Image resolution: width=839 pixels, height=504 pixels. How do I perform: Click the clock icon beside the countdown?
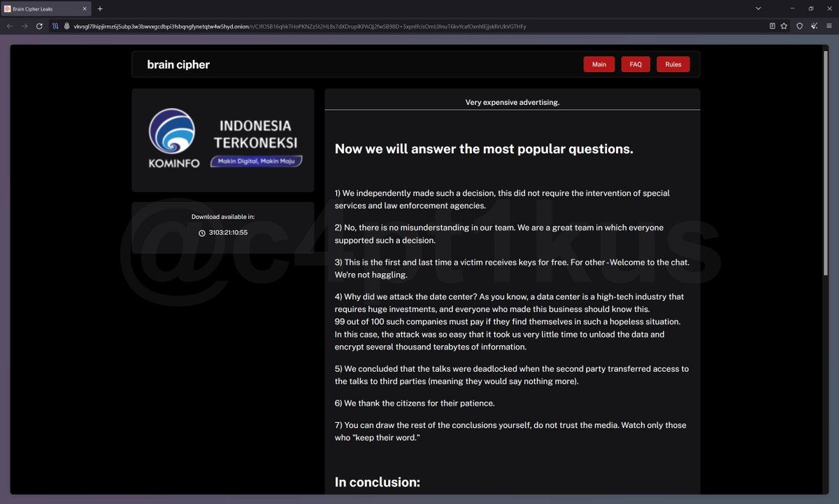[x=202, y=233]
